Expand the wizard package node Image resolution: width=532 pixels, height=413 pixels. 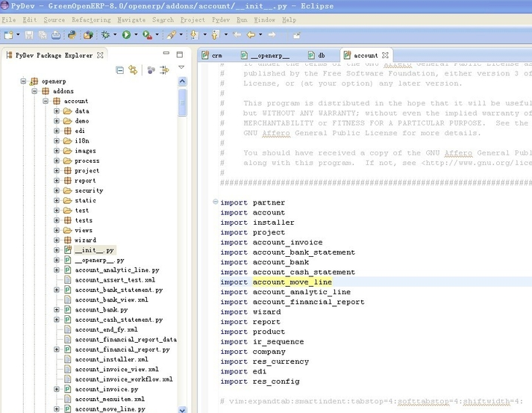(x=56, y=240)
